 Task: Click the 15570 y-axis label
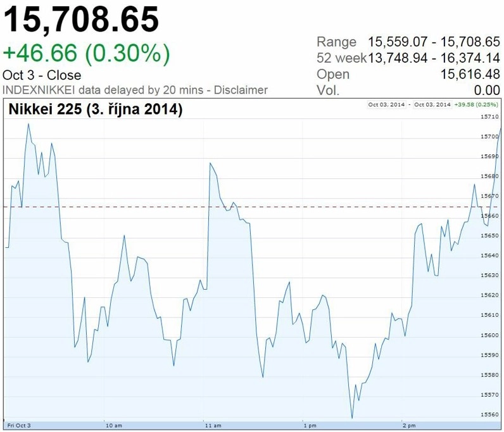(489, 395)
